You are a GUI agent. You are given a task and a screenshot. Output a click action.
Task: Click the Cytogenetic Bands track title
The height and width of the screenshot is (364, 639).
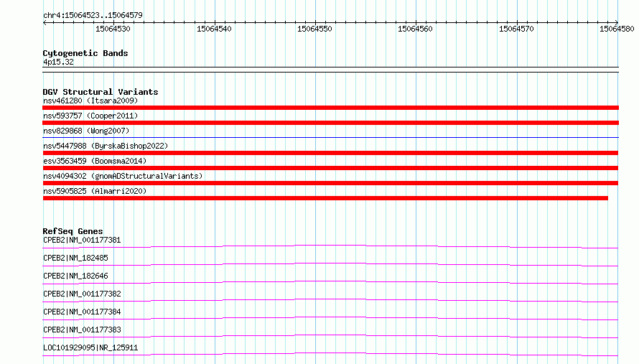(x=85, y=53)
